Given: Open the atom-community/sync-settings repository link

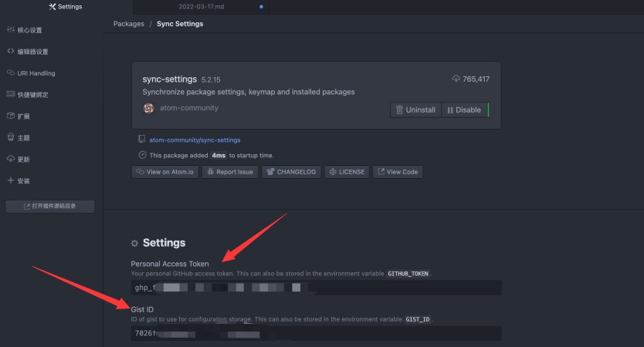Looking at the screenshot, I should point(194,140).
